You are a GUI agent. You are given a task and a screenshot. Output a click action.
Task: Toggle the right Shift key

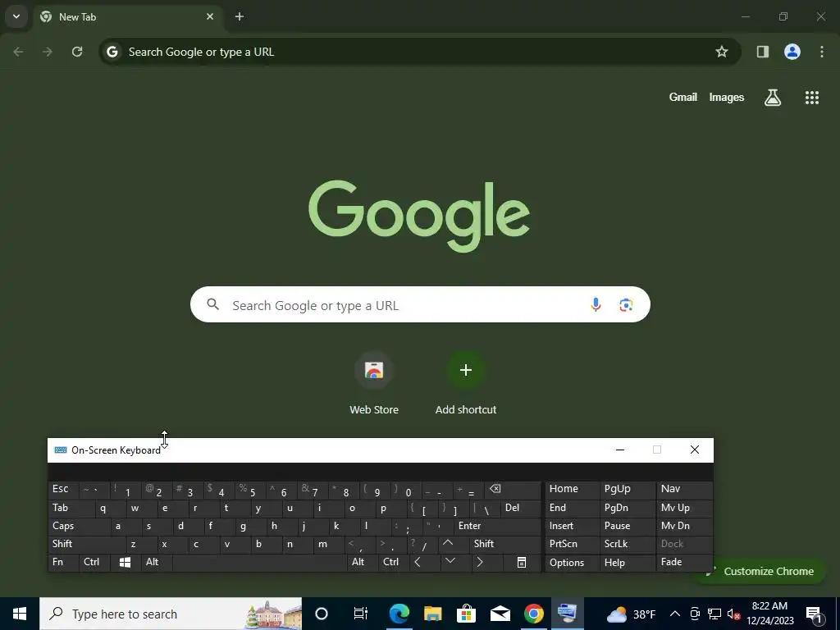(505, 545)
